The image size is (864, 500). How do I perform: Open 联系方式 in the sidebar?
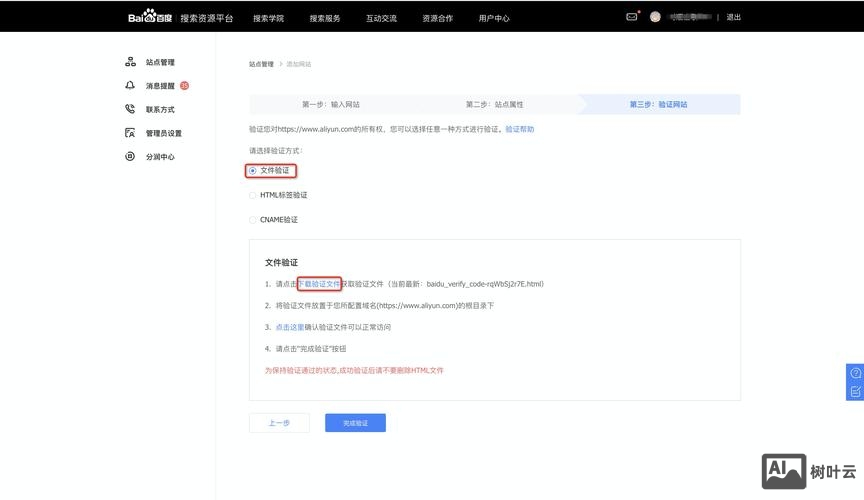[160, 110]
